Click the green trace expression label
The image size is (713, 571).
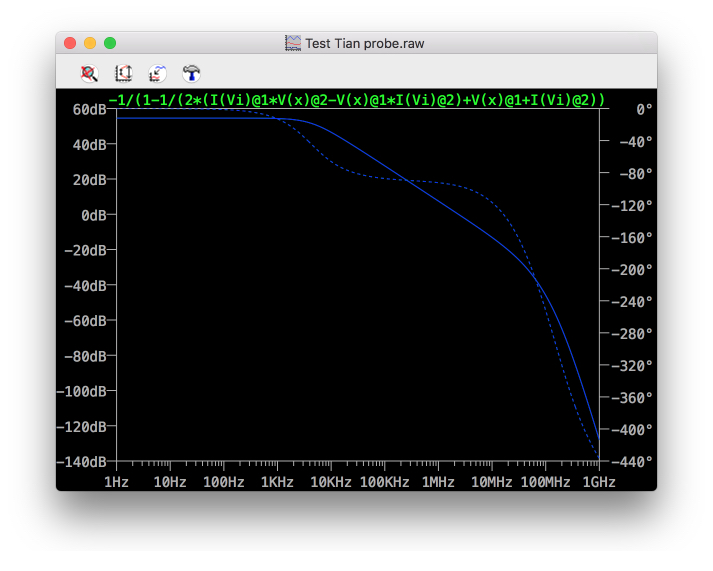pos(357,100)
